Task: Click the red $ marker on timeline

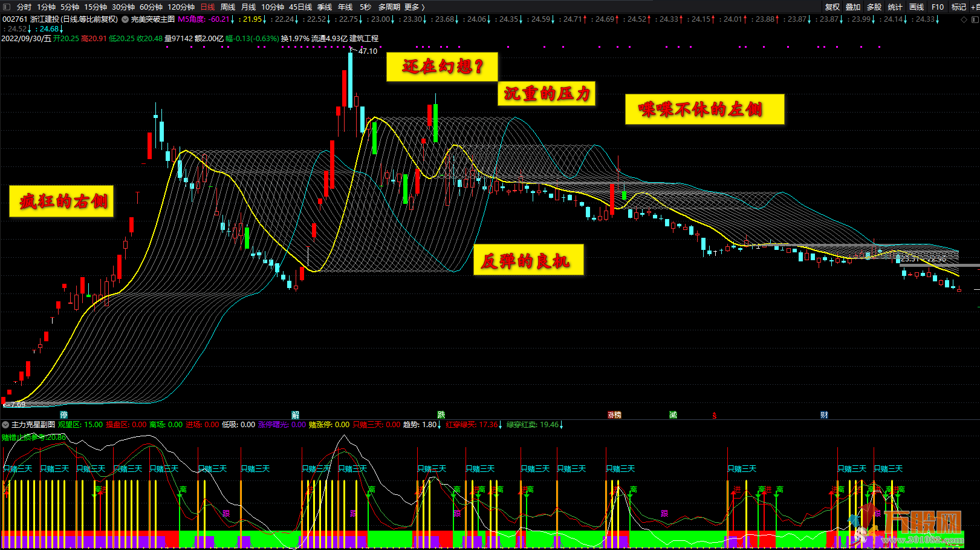Action: 715,415
